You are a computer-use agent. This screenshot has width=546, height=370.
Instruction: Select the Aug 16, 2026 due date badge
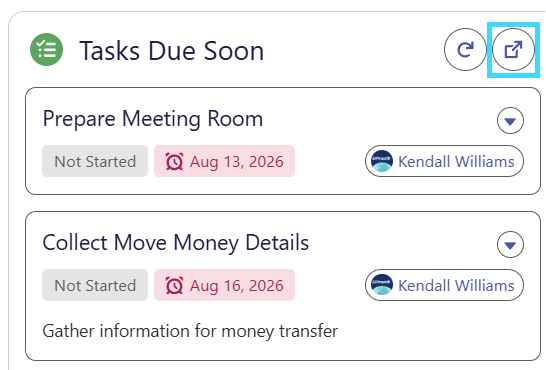point(225,285)
